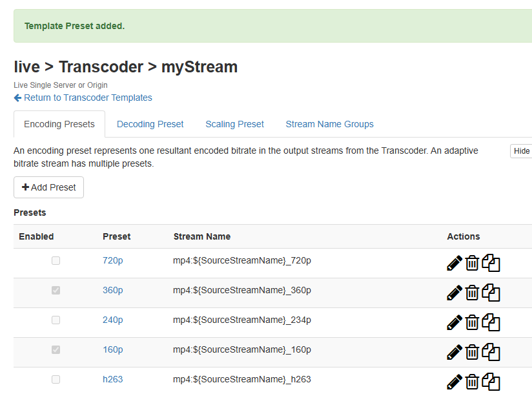The height and width of the screenshot is (414, 532).
Task: Open the Scaling Preset tab
Action: point(234,124)
